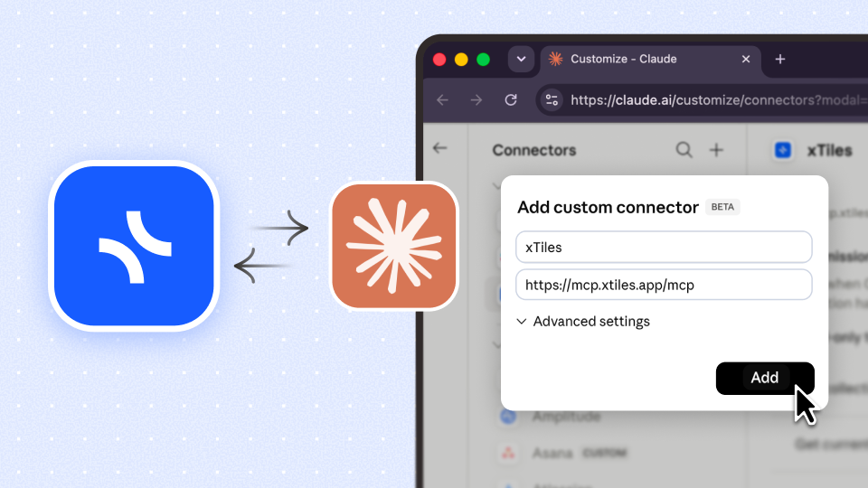868x488 pixels.
Task: Click the BETA badge
Action: (x=722, y=207)
